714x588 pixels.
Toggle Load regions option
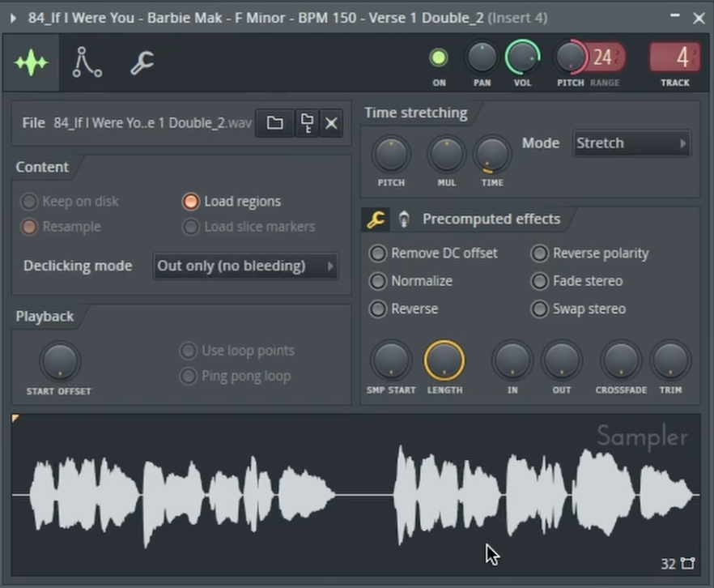click(190, 202)
